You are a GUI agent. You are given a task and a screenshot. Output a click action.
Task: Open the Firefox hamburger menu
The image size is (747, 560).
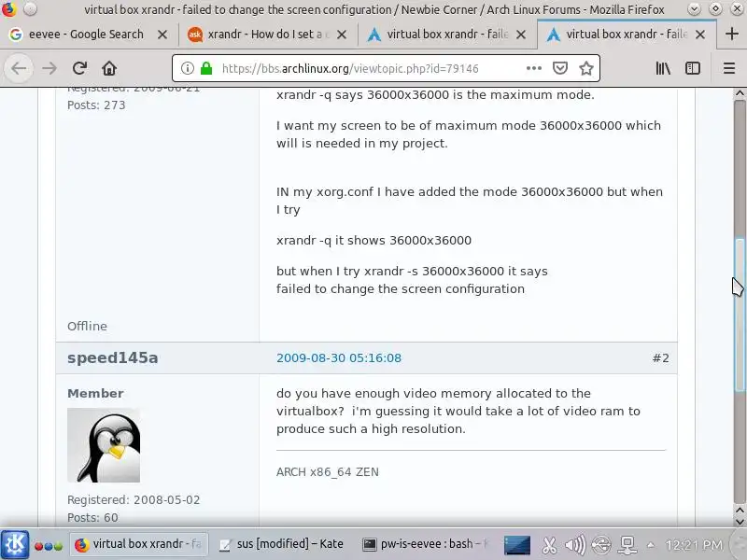(x=729, y=68)
